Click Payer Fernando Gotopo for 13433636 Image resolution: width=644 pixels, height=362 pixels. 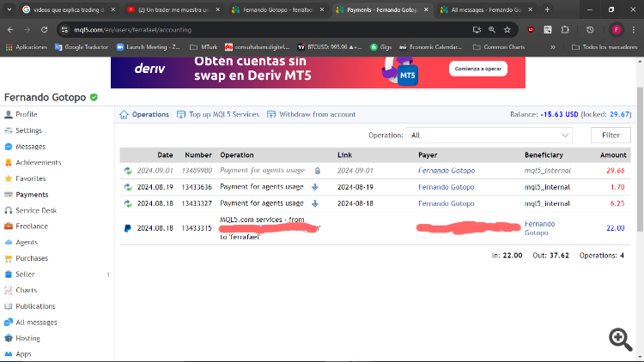coord(446,187)
